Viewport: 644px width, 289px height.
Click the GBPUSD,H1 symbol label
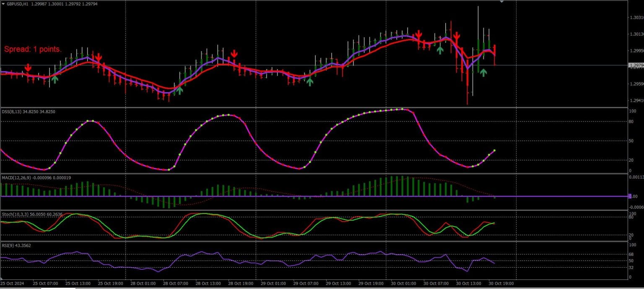click(x=18, y=3)
